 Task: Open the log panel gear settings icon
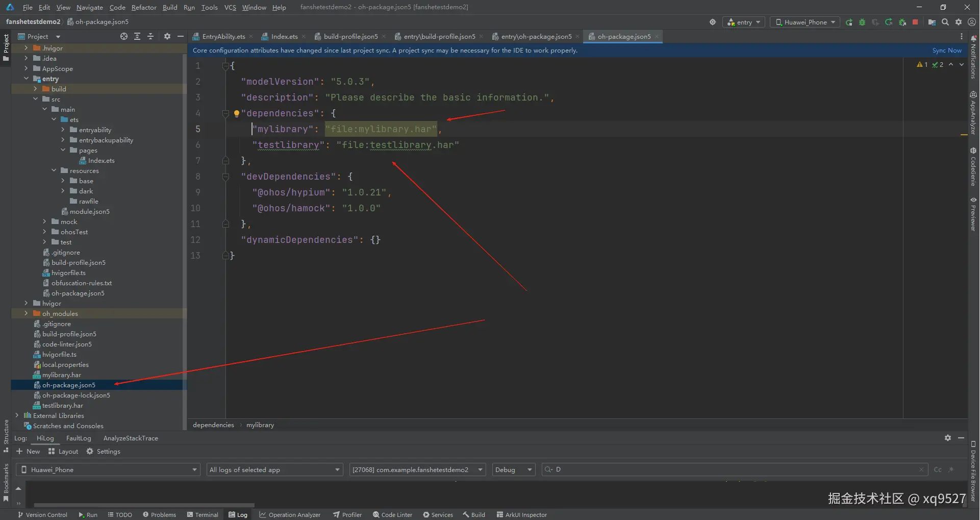(947, 438)
